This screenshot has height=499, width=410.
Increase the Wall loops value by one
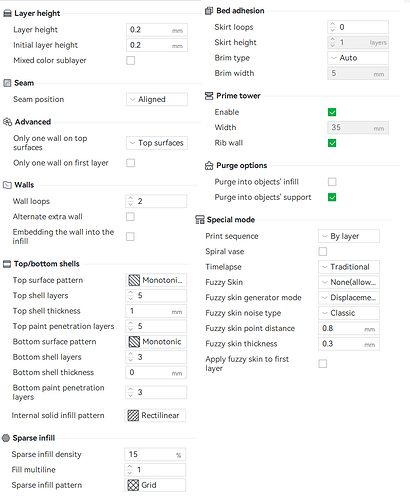[x=130, y=199]
